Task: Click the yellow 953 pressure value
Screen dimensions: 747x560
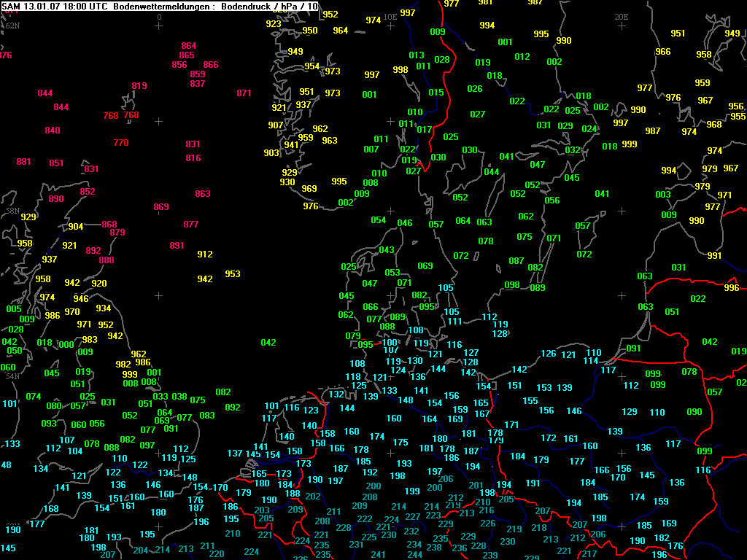Action: [x=233, y=274]
